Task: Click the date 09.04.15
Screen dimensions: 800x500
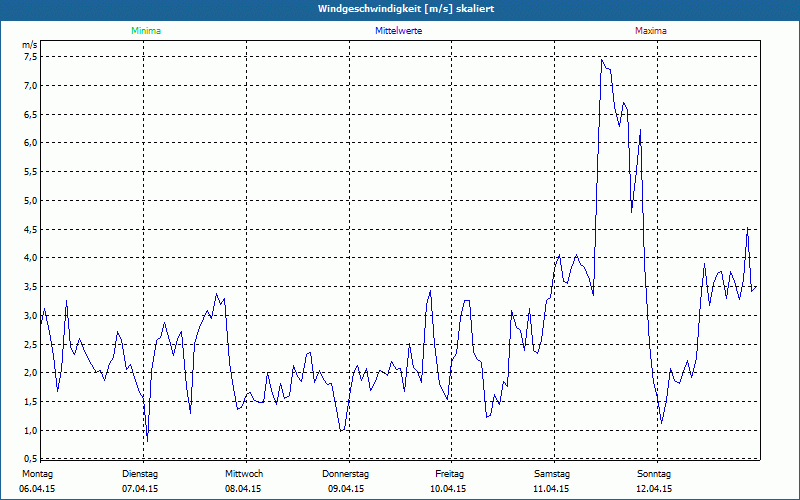Action: (x=346, y=489)
